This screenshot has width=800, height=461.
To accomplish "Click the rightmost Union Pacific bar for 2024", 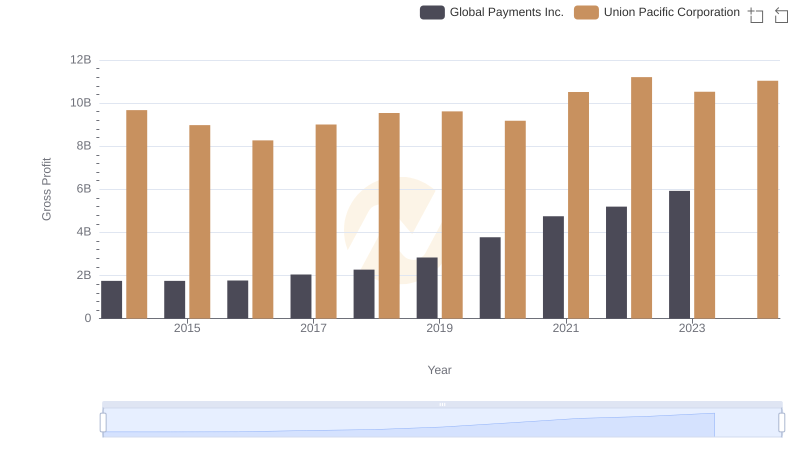I will (768, 199).
